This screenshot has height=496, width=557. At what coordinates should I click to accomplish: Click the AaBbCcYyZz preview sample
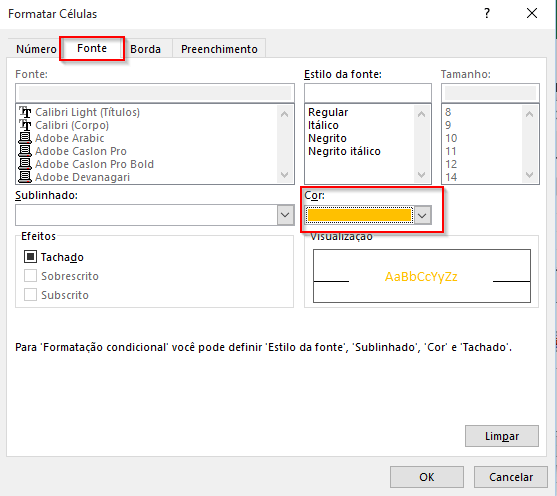click(421, 277)
